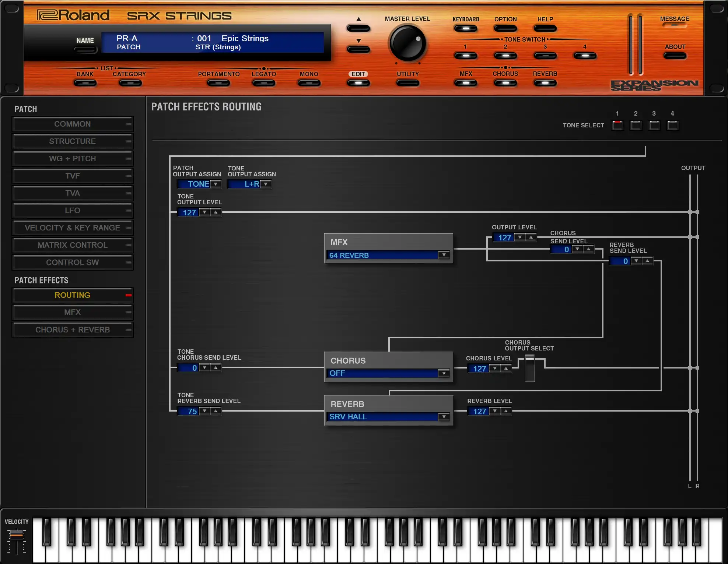The image size is (728, 564).
Task: Toggle the MFX effect switch
Action: point(466,83)
